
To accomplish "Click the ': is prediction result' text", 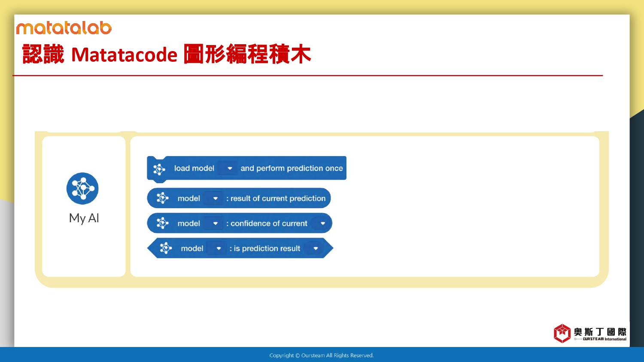I will [264, 248].
